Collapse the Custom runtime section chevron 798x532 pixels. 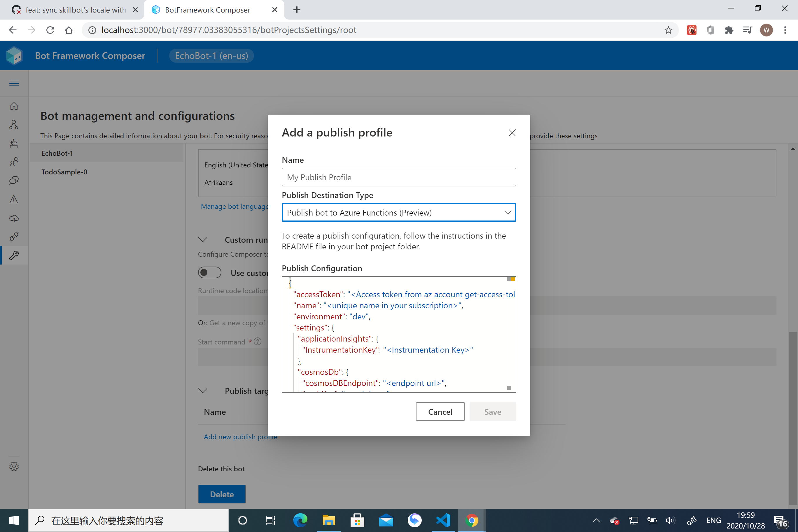pos(203,240)
